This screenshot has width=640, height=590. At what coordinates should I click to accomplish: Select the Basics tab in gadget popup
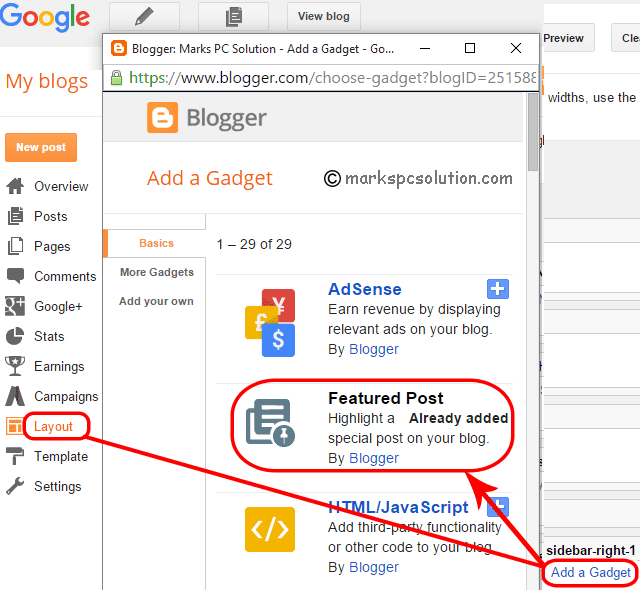(x=156, y=243)
